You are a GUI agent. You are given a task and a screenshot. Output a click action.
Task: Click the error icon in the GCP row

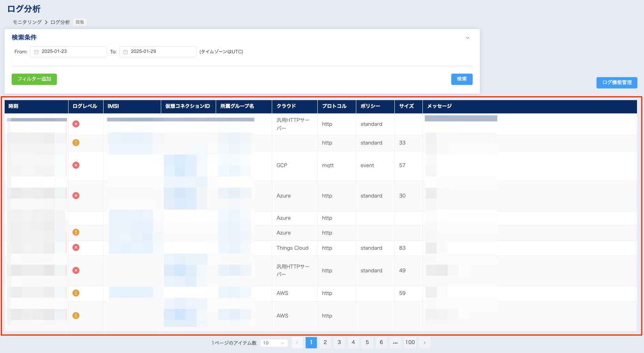tap(76, 165)
